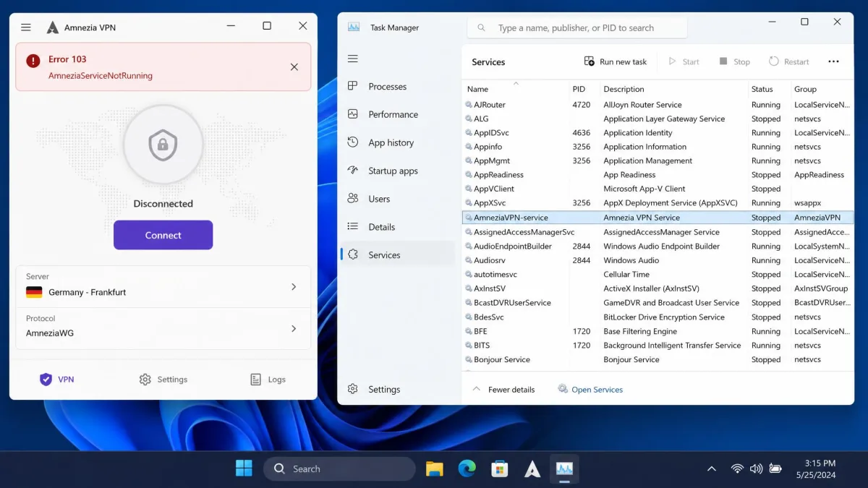The image size is (868, 488).
Task: Select the AmneziaVPN-service row
Action: (x=658, y=217)
